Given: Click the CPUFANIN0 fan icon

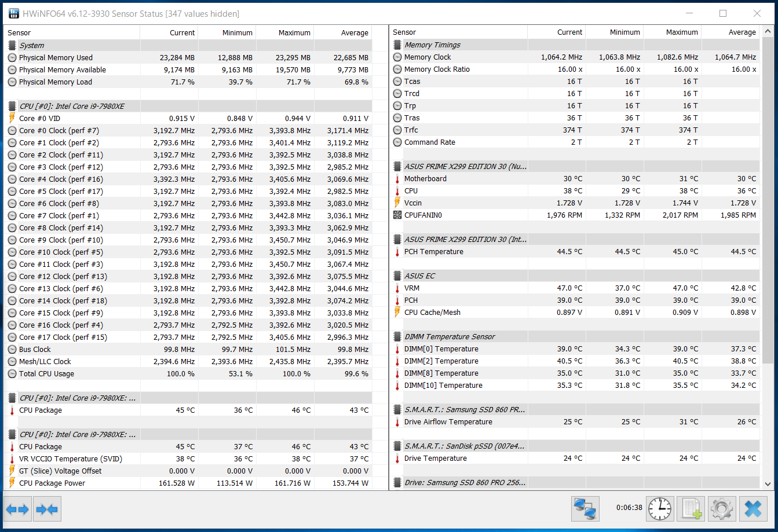Looking at the screenshot, I should 397,215.
